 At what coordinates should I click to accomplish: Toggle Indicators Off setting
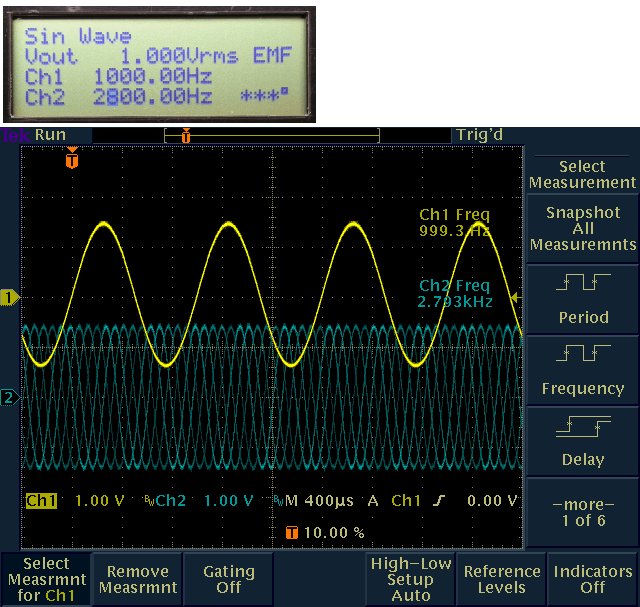tap(593, 580)
